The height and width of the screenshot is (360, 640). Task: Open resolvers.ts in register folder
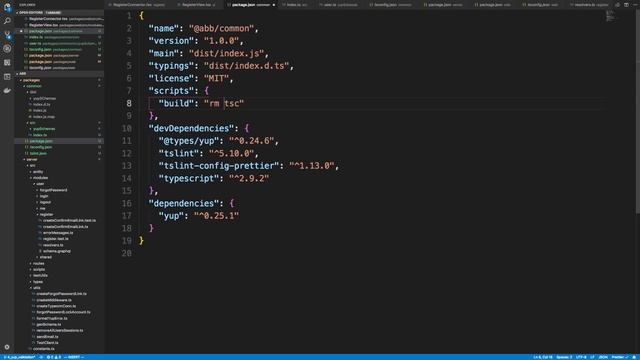53,245
